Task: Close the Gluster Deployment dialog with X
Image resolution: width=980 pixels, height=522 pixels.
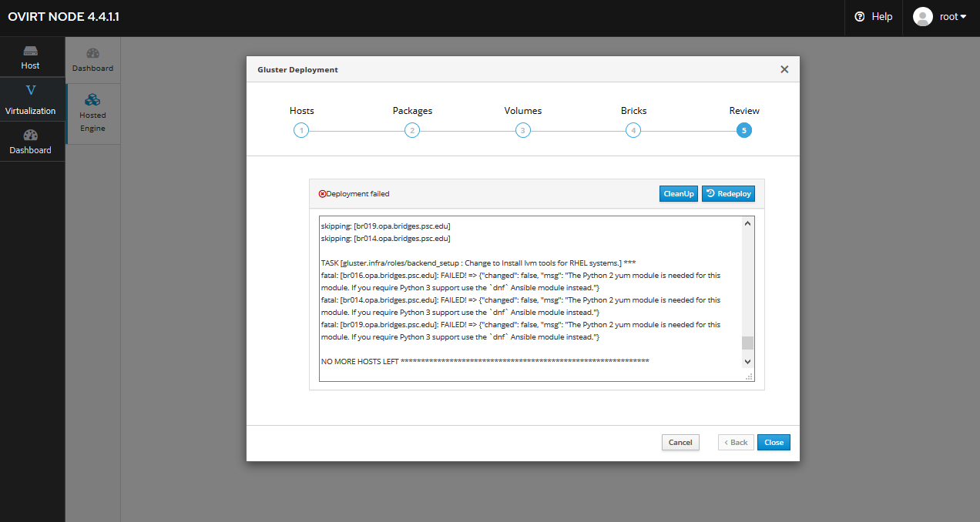Action: click(x=784, y=69)
